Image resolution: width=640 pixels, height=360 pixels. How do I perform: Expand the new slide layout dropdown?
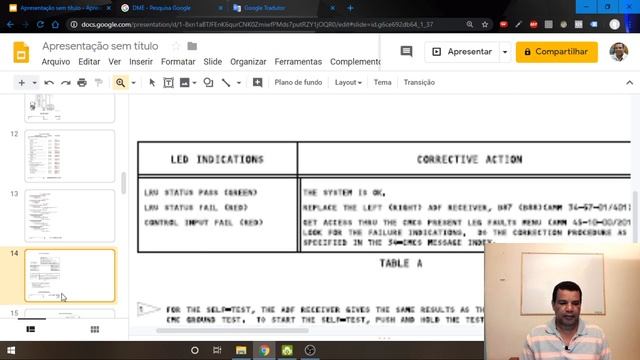(x=35, y=83)
